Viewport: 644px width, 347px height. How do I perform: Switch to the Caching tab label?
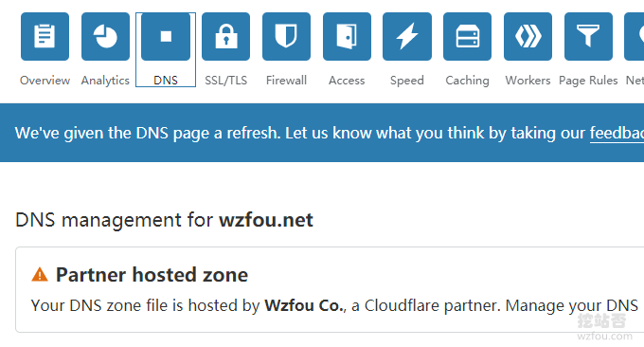click(x=468, y=81)
